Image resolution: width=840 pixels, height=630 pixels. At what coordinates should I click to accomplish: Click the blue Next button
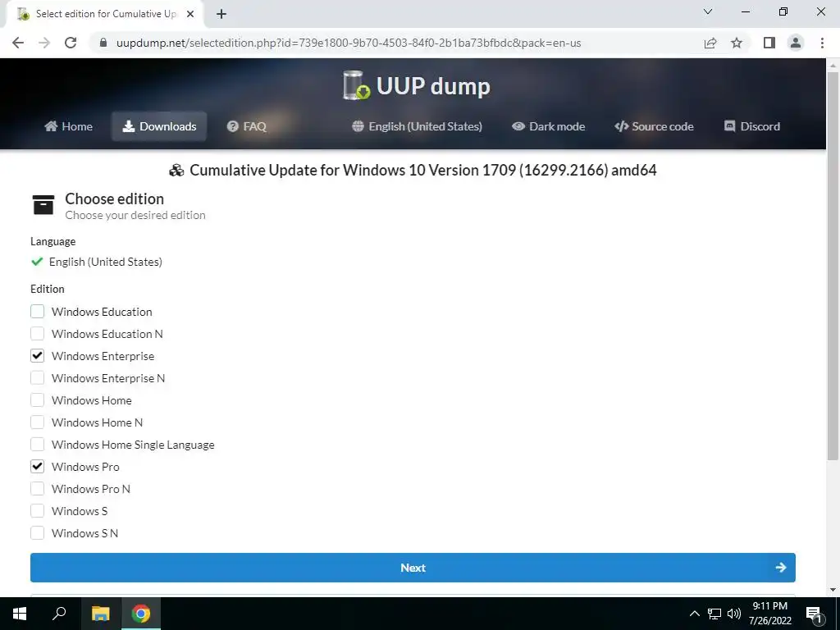pyautogui.click(x=413, y=568)
